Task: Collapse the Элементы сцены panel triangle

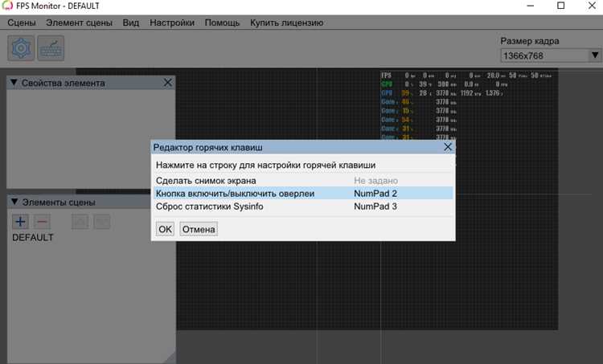Action: 14,202
